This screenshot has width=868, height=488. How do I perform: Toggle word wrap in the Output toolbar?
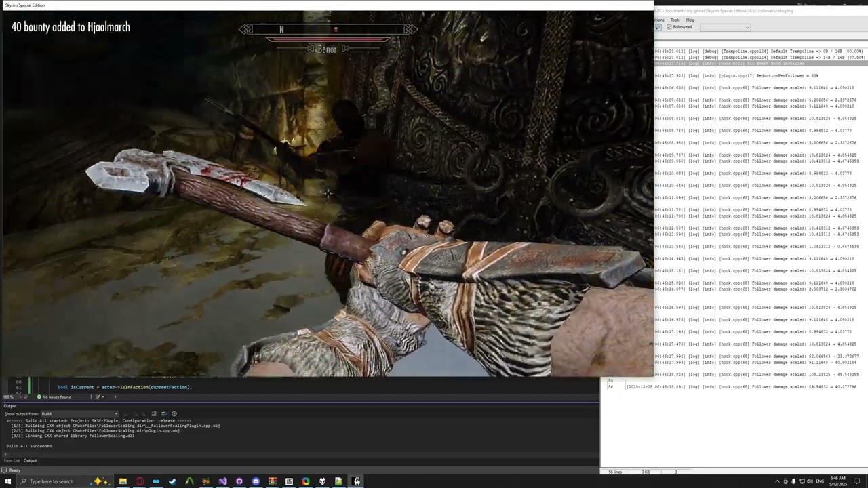[163, 413]
